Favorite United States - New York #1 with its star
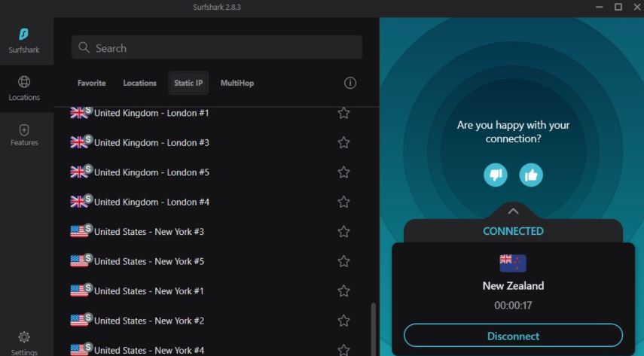Screen dimensions: 644x356 click(343, 291)
